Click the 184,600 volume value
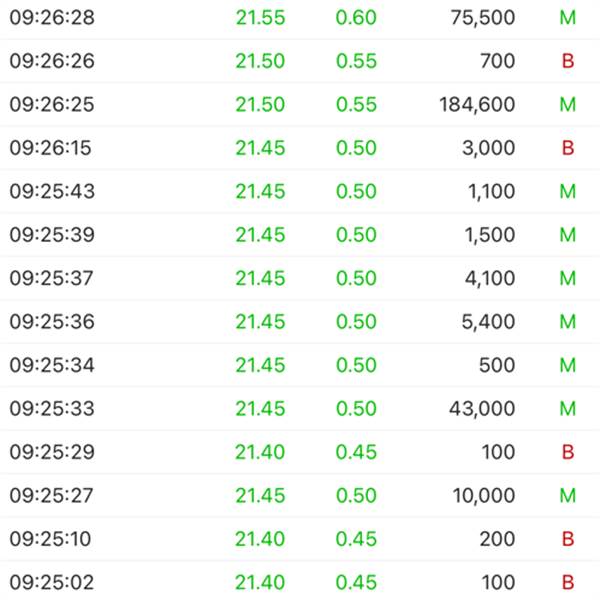This screenshot has height=600, width=600. pos(477,104)
